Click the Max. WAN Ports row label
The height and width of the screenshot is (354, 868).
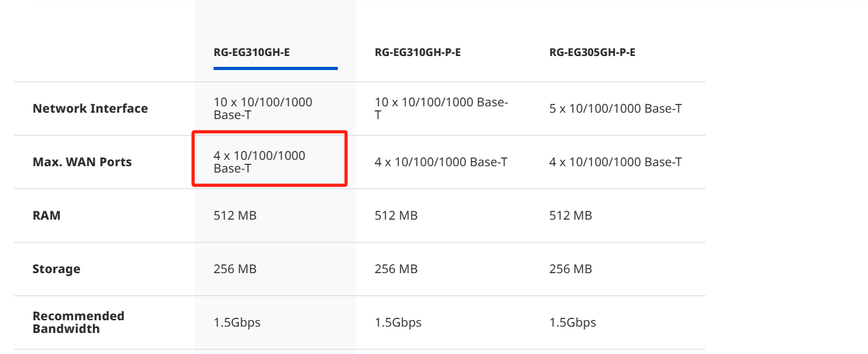82,162
